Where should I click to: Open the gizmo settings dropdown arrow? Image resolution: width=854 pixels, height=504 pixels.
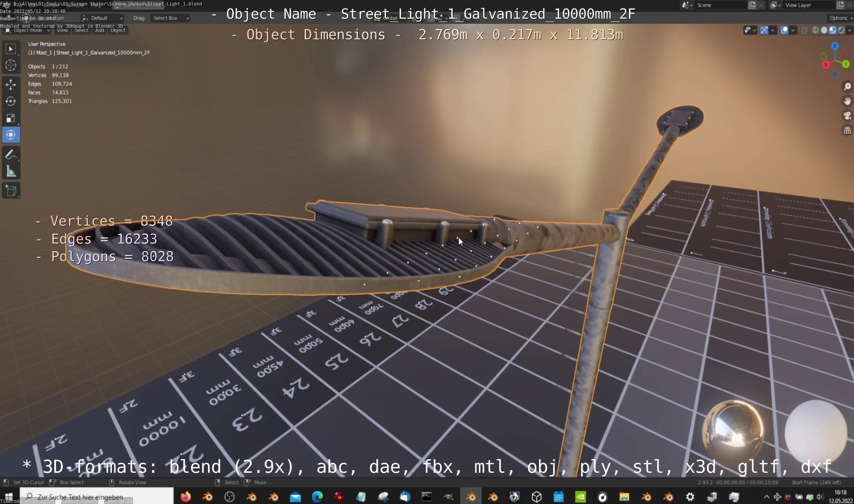pos(772,30)
